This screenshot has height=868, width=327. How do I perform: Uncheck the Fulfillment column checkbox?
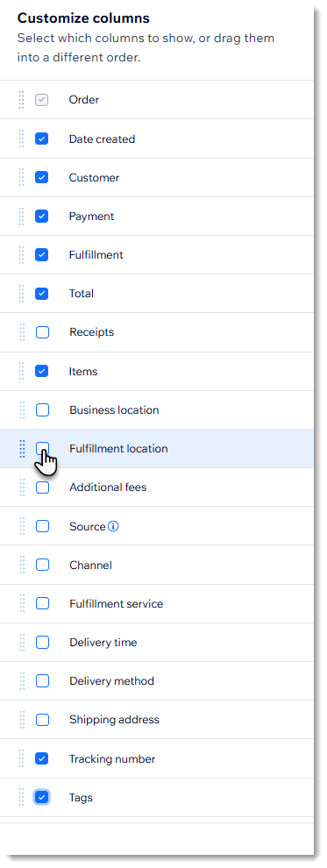41,254
